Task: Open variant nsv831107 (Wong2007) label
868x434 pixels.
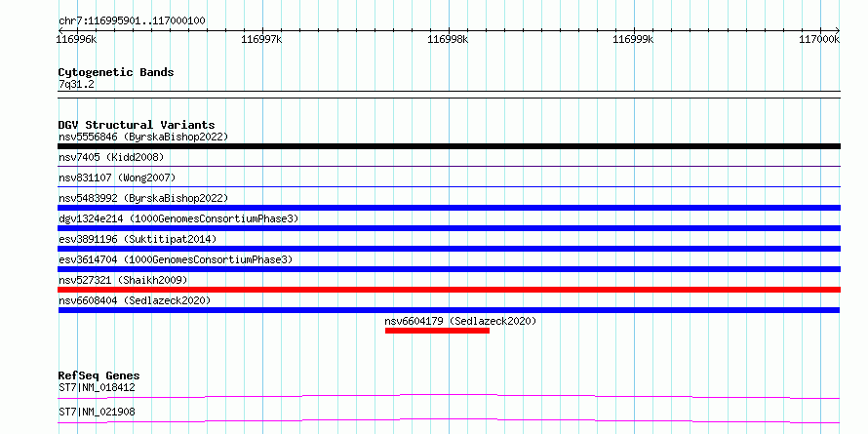Action: (117, 178)
